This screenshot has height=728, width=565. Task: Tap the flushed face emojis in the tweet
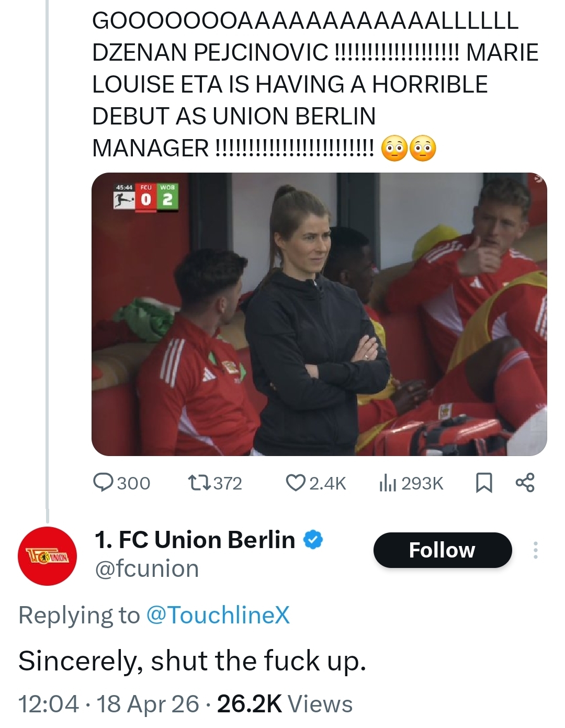pos(409,149)
